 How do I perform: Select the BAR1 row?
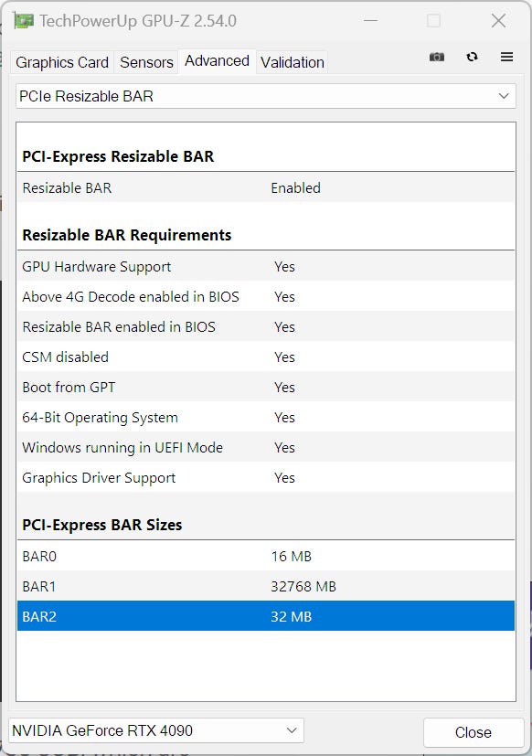click(266, 586)
